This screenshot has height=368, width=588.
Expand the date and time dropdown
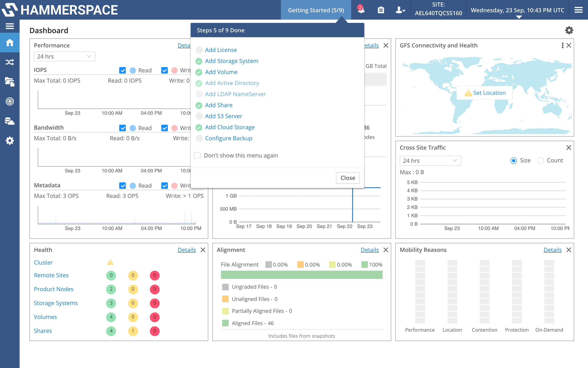coord(519,17)
